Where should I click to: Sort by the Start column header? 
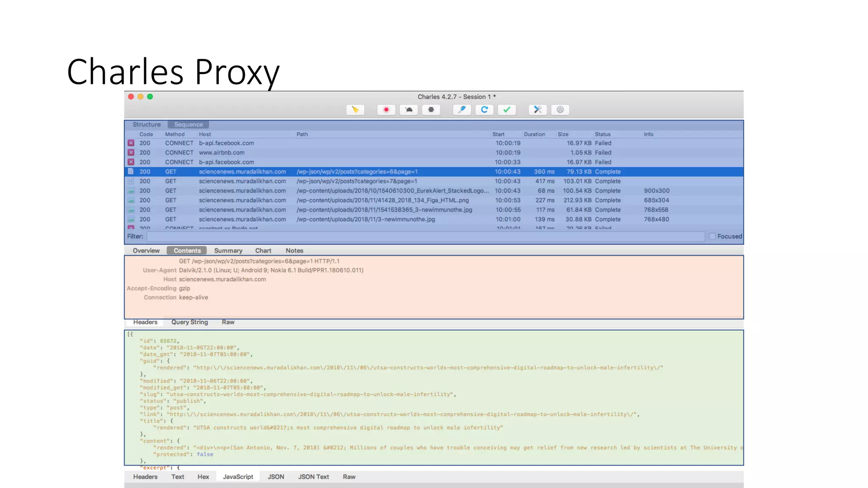(x=498, y=134)
